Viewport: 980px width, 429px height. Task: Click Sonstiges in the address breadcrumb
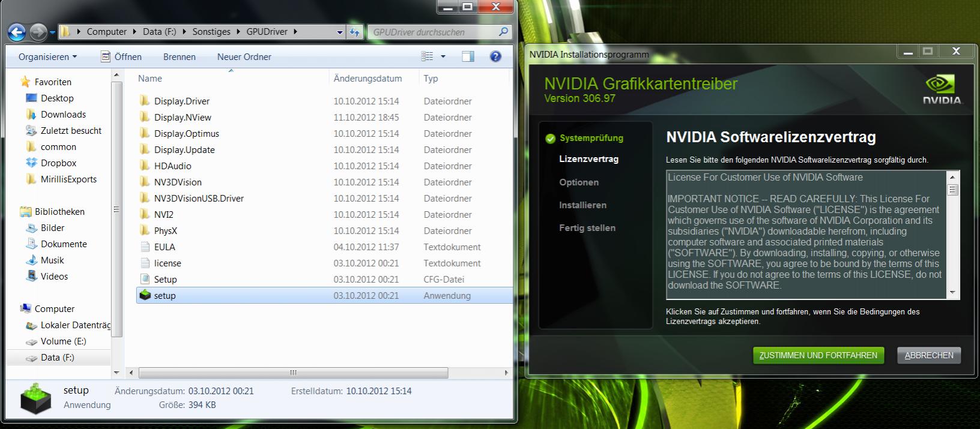211,32
